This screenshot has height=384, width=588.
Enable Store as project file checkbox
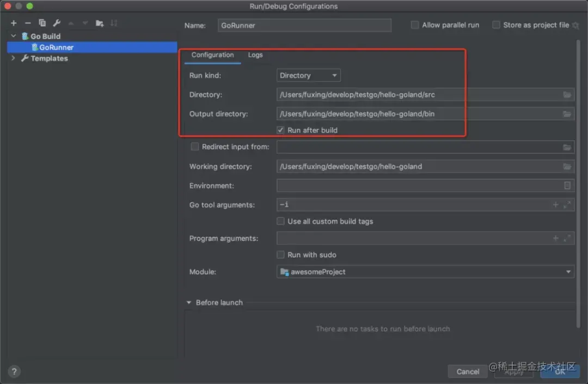pos(496,25)
